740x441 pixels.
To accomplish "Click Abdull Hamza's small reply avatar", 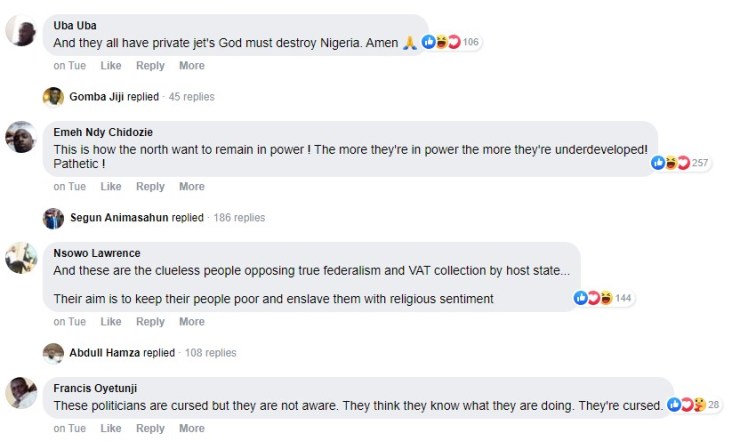I will (53, 353).
